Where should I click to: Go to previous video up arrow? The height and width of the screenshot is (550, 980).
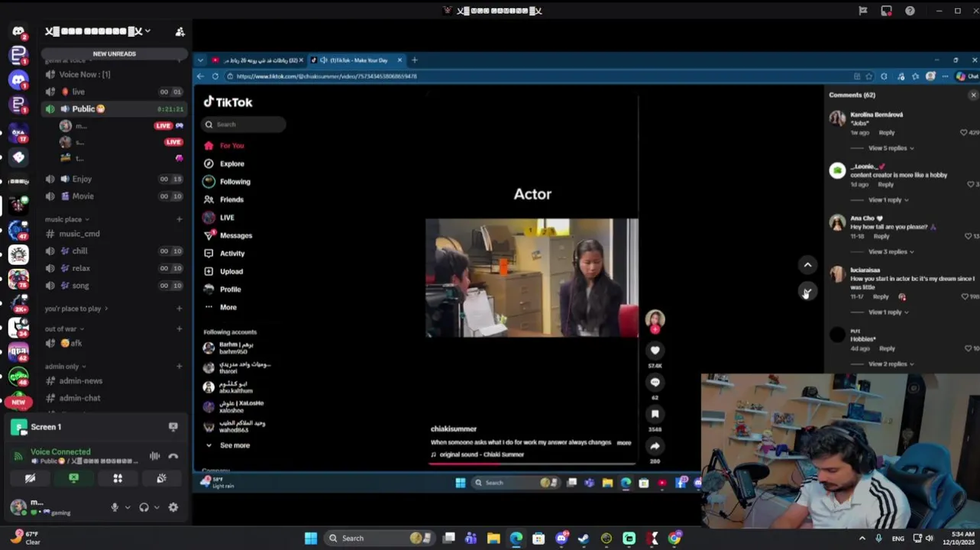click(x=807, y=265)
